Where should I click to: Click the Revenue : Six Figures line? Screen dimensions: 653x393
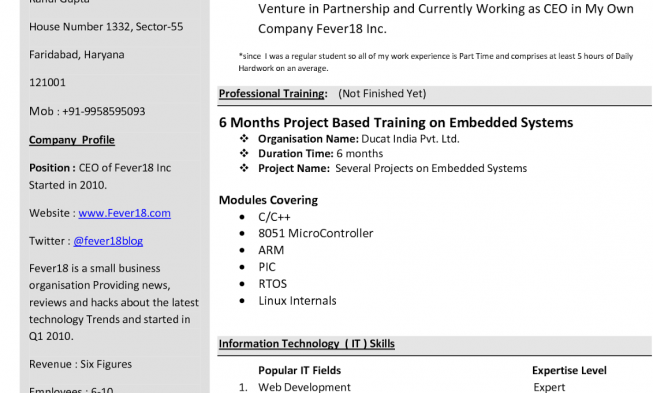coord(80,364)
